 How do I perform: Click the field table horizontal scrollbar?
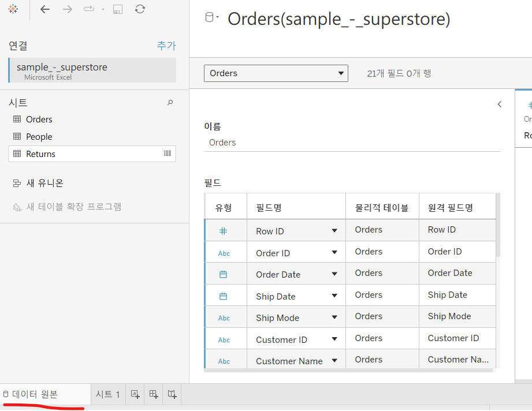[x=348, y=371]
